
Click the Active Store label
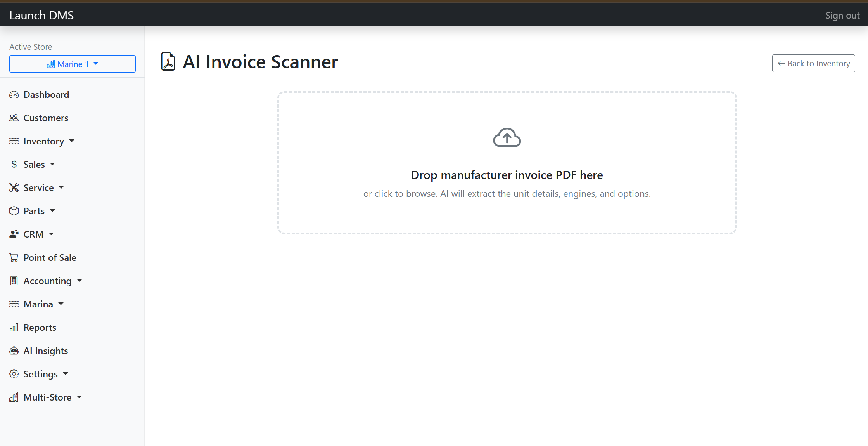click(31, 47)
